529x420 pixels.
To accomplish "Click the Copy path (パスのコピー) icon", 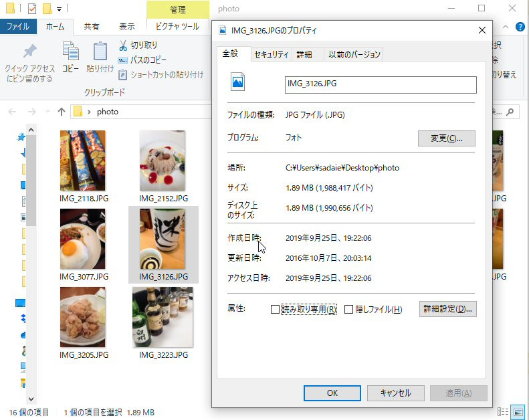I will (x=122, y=60).
